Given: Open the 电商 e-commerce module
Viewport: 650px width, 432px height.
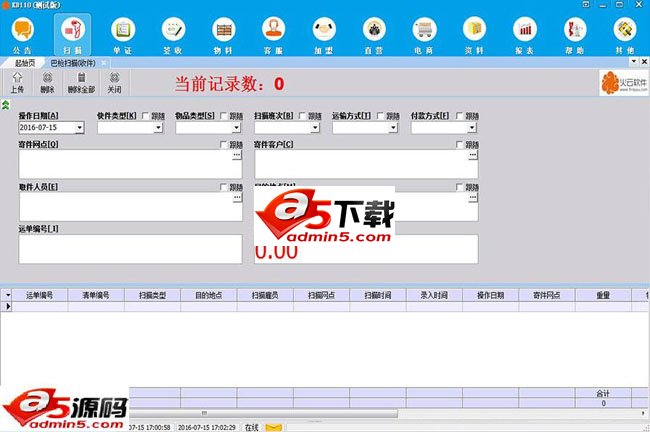Looking at the screenshot, I should 424,35.
